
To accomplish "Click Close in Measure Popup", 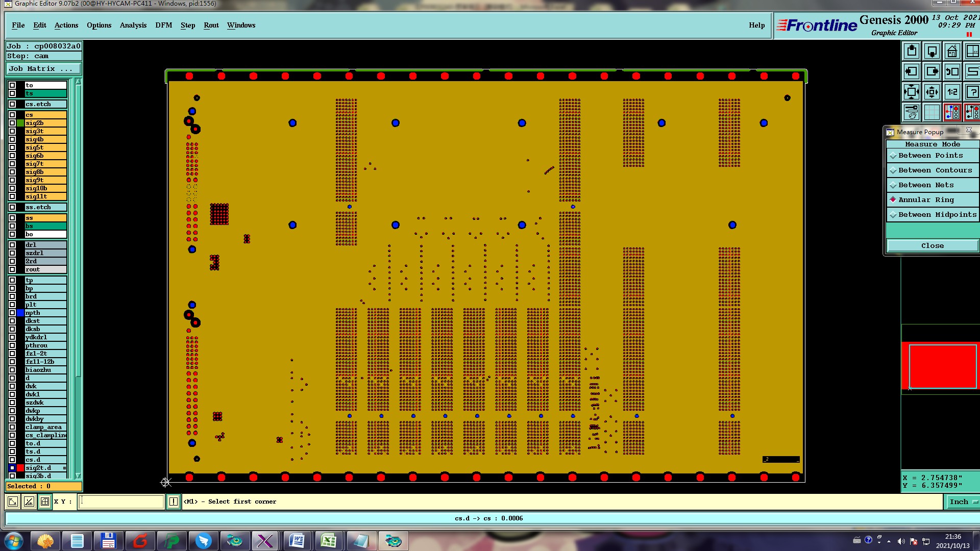I will pos(932,246).
